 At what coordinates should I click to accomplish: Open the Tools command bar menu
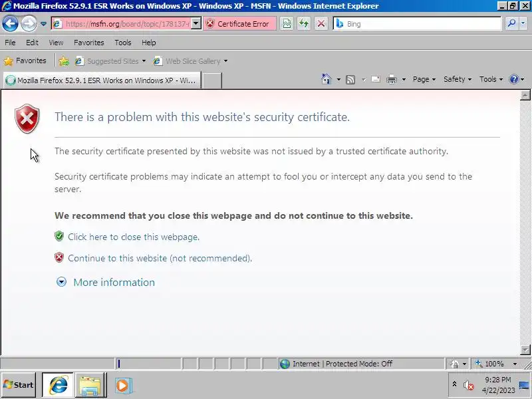coord(491,79)
